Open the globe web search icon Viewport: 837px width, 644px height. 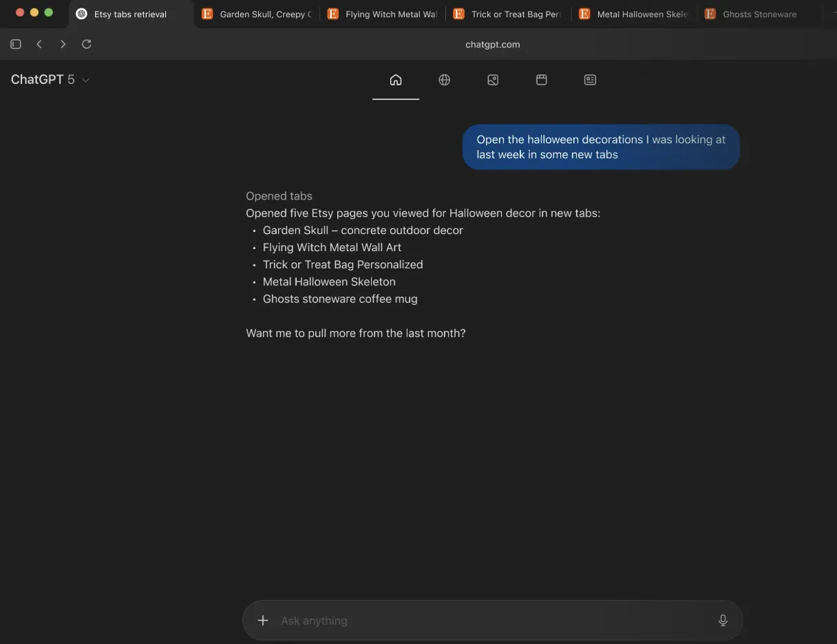pyautogui.click(x=445, y=80)
